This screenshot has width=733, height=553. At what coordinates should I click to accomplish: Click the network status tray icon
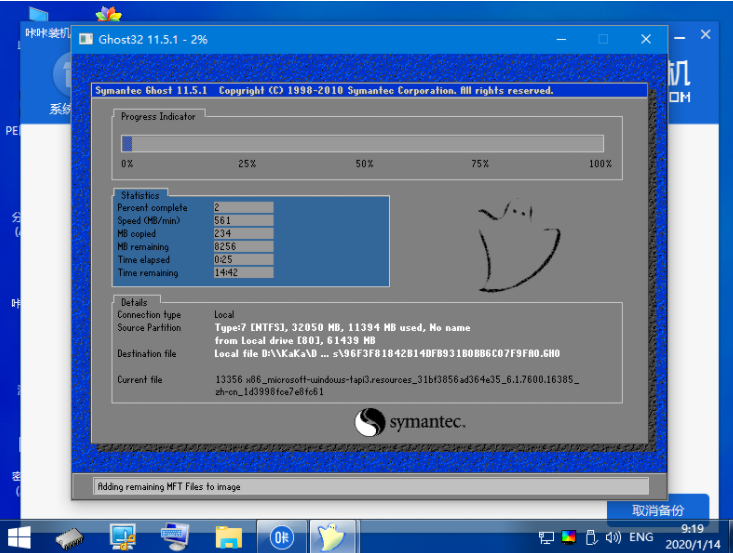[x=547, y=537]
